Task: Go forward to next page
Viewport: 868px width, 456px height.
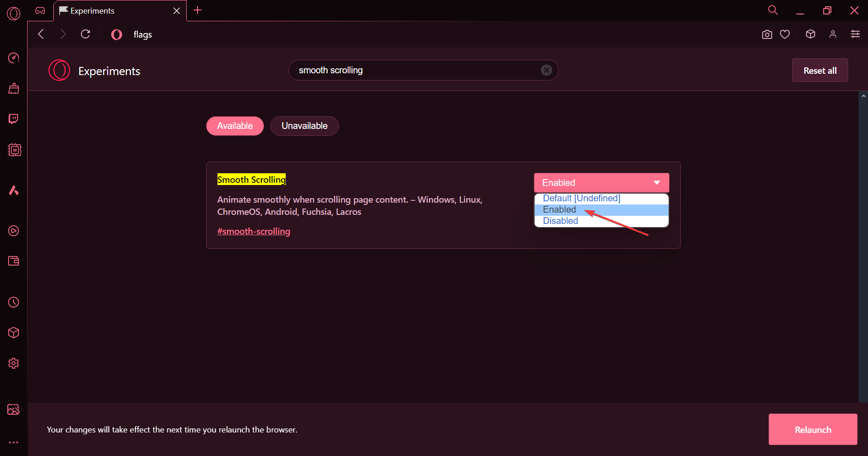Action: click(x=63, y=34)
